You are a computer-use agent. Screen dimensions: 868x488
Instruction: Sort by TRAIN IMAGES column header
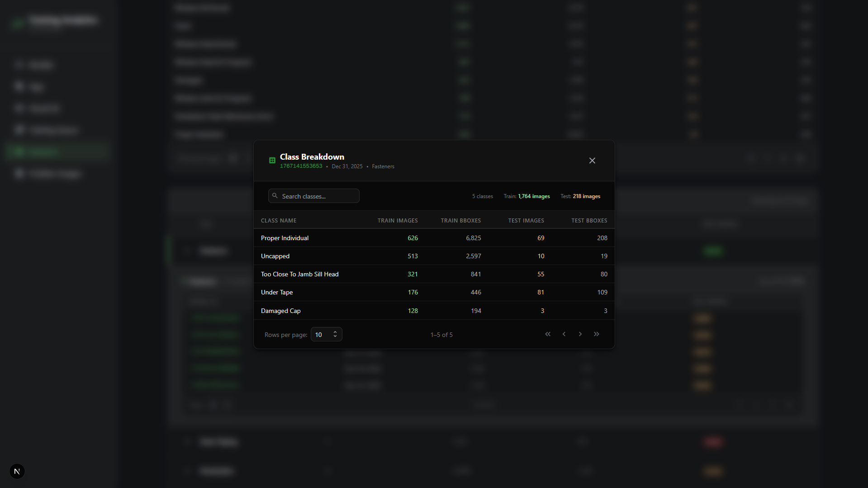398,221
